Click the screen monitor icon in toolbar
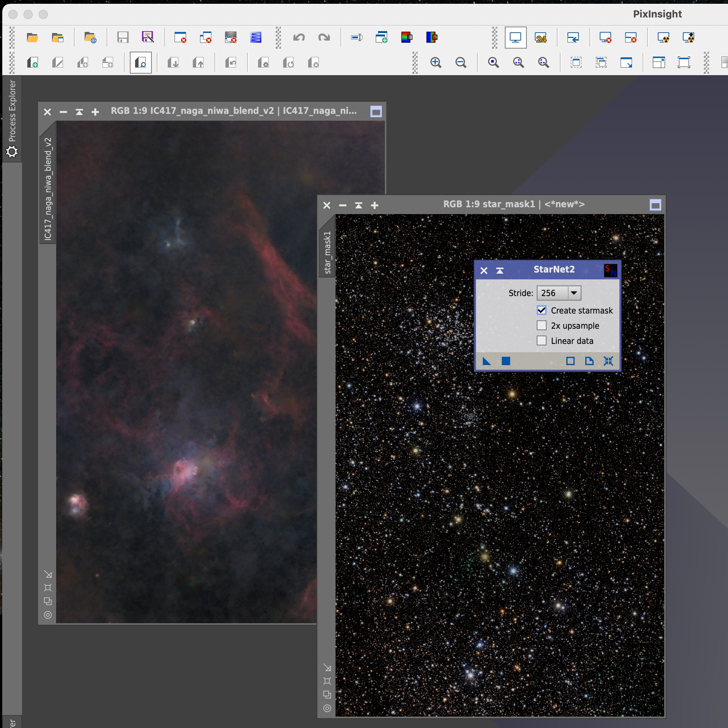This screenshot has width=728, height=728. click(515, 38)
